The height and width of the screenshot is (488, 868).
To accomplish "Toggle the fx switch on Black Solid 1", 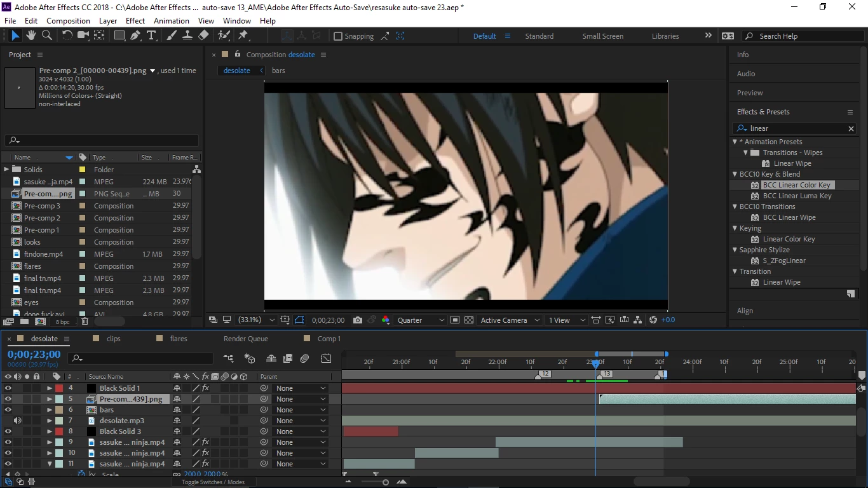I will click(x=205, y=388).
